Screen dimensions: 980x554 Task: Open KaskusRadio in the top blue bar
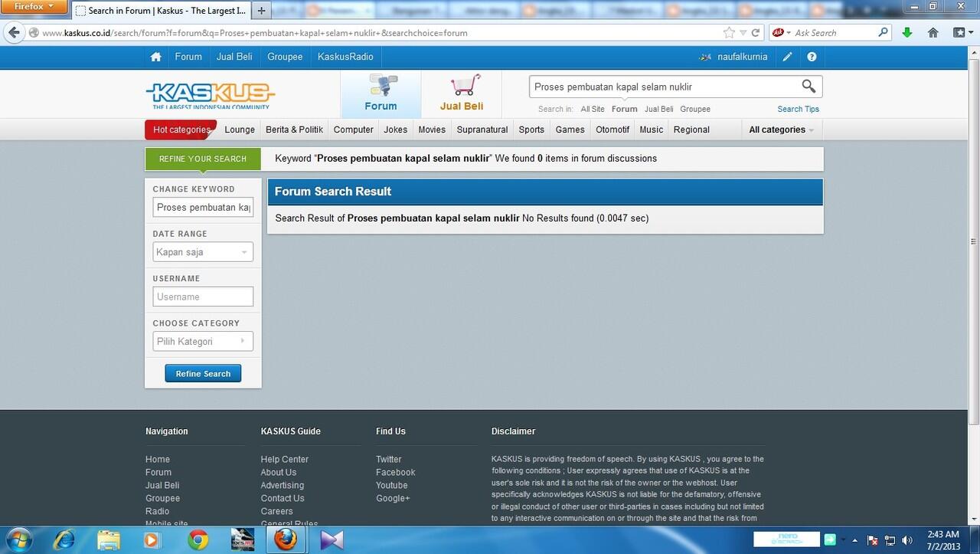[345, 57]
